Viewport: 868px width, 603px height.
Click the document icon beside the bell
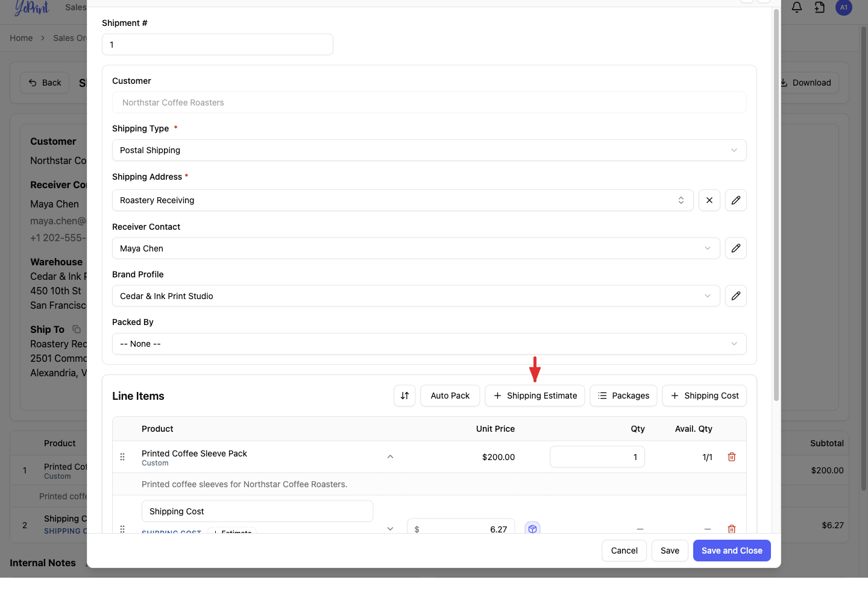point(820,7)
